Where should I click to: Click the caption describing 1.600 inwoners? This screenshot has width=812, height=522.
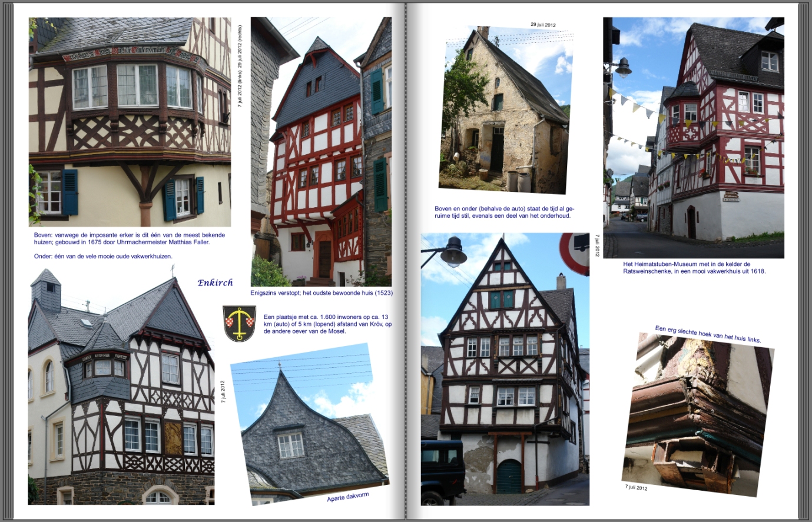(x=327, y=324)
